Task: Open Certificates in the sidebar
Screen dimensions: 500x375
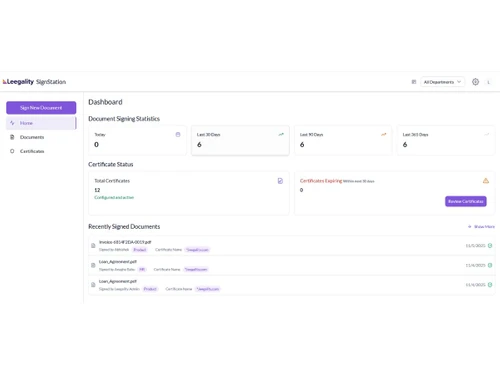Action: [41, 151]
